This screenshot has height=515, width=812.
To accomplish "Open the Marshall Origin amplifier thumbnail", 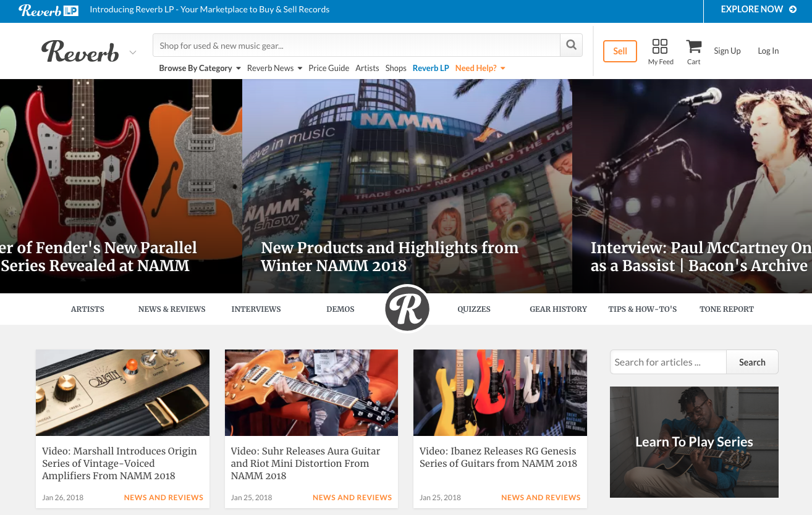I will click(x=122, y=393).
